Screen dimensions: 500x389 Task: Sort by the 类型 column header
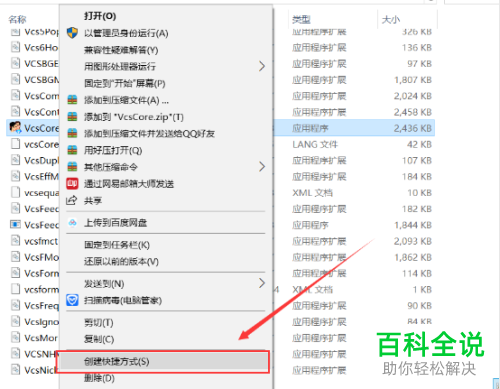301,20
